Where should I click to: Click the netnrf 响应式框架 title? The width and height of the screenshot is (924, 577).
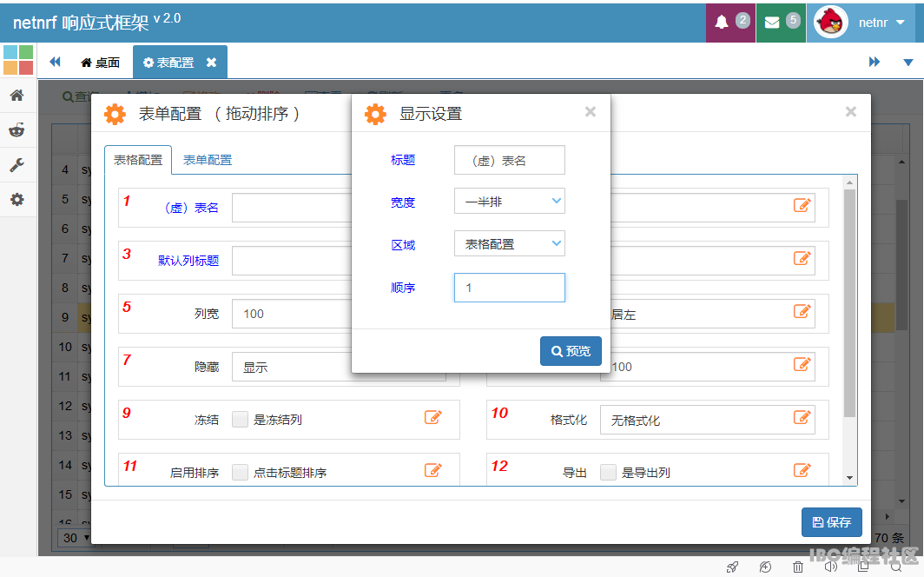[x=81, y=23]
